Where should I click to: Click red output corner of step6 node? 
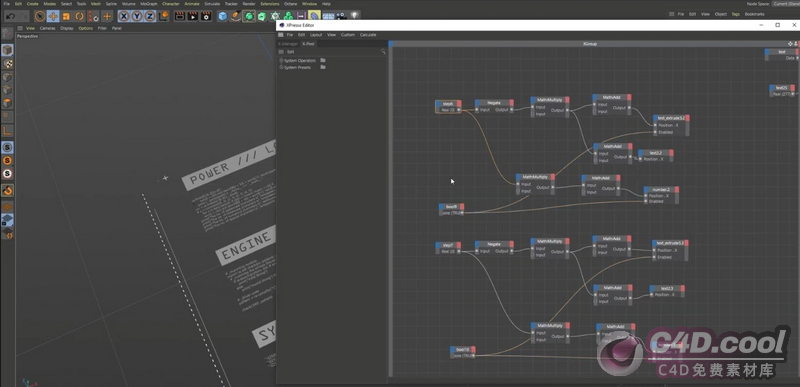pos(459,104)
